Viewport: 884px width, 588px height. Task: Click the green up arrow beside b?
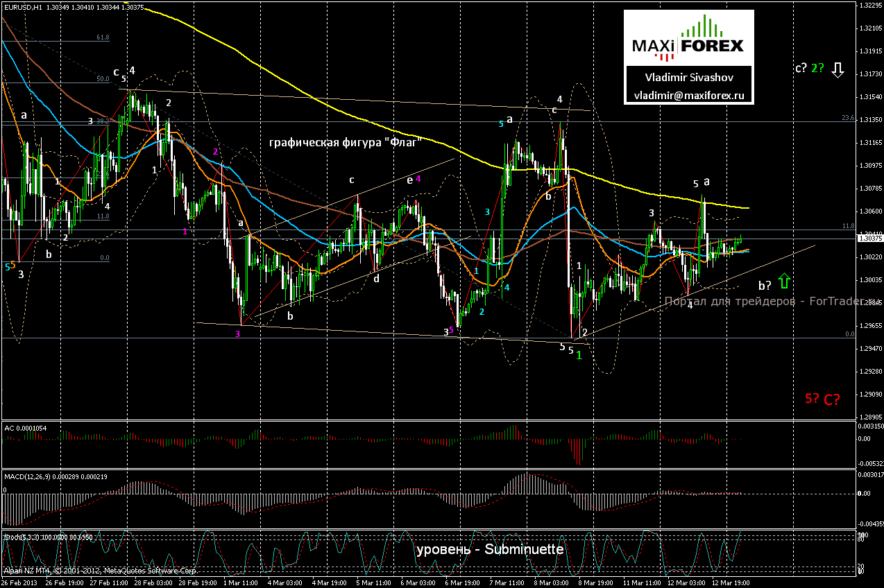784,282
